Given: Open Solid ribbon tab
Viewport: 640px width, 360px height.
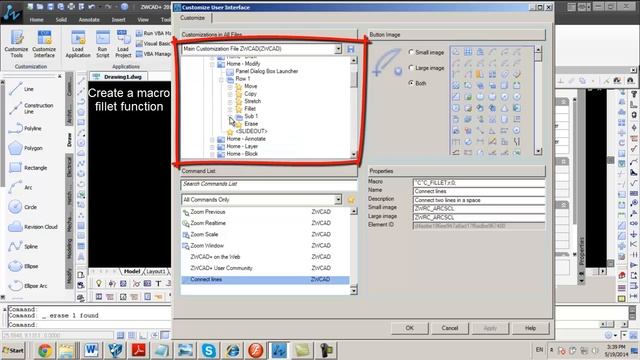Looking at the screenshot, I should tap(61, 20).
